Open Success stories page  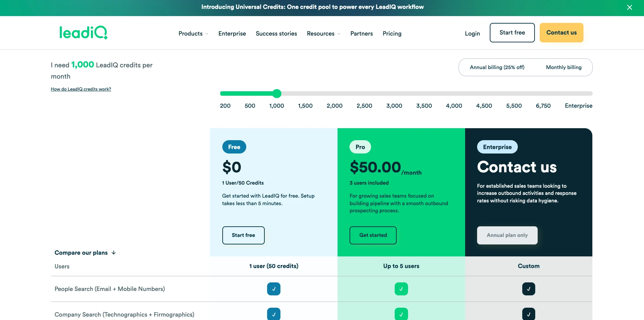point(276,34)
